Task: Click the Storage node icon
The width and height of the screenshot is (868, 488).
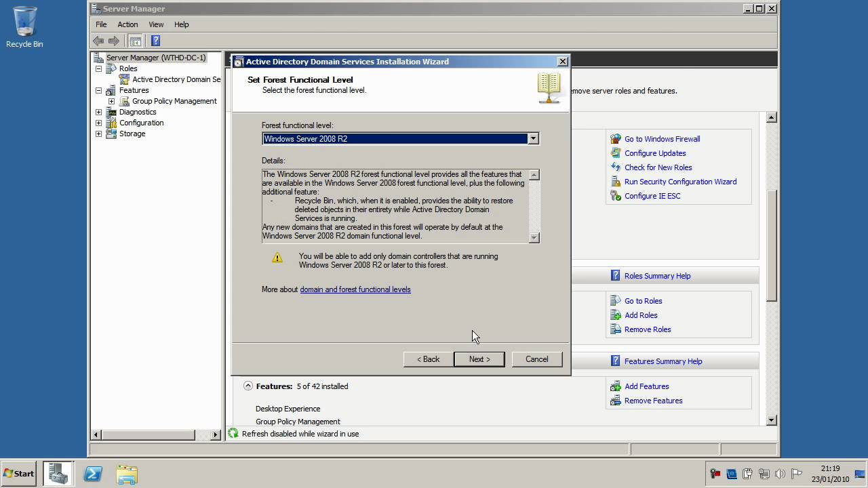Action: (x=111, y=134)
